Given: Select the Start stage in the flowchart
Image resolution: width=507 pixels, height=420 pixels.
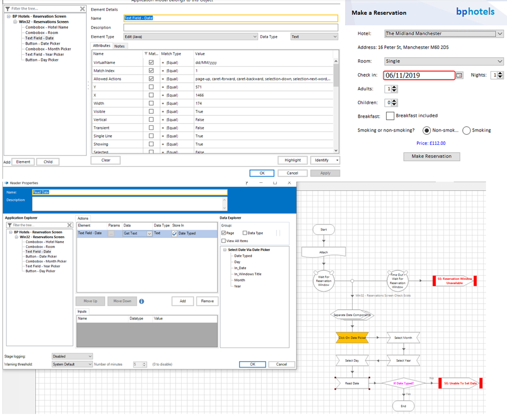Looking at the screenshot, I should [323, 230].
